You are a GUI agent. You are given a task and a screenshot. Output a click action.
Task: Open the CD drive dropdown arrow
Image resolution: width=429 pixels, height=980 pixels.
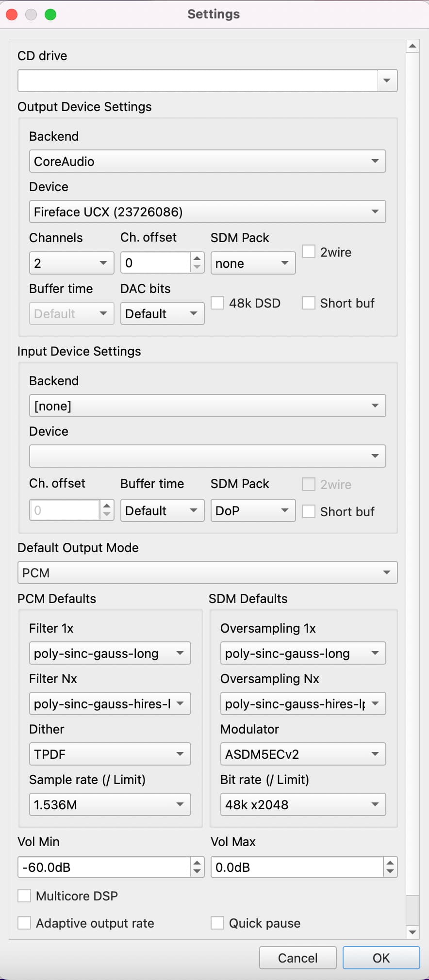[x=387, y=81]
